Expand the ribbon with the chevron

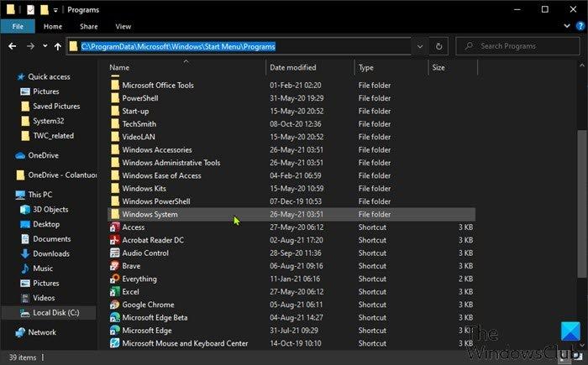tap(567, 26)
